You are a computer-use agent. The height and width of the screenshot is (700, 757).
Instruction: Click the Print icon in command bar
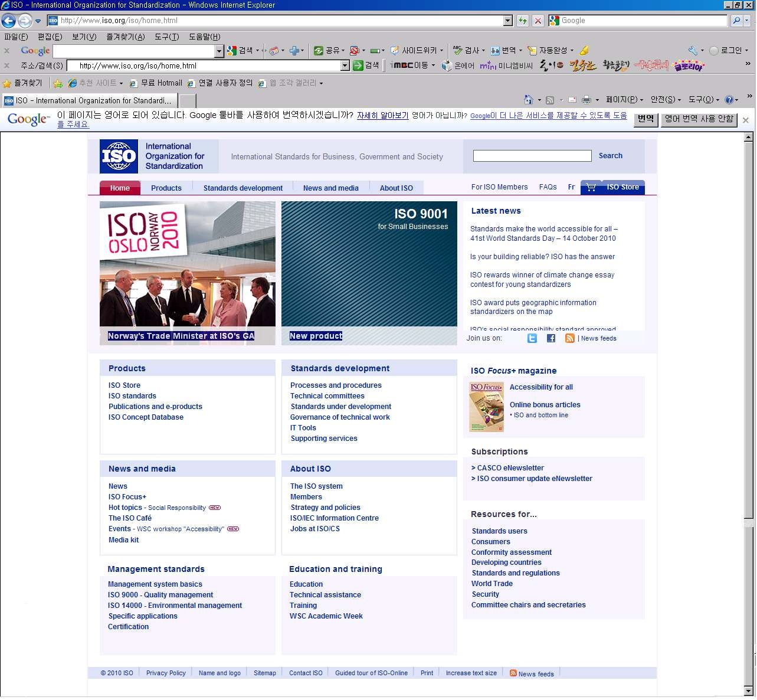586,100
